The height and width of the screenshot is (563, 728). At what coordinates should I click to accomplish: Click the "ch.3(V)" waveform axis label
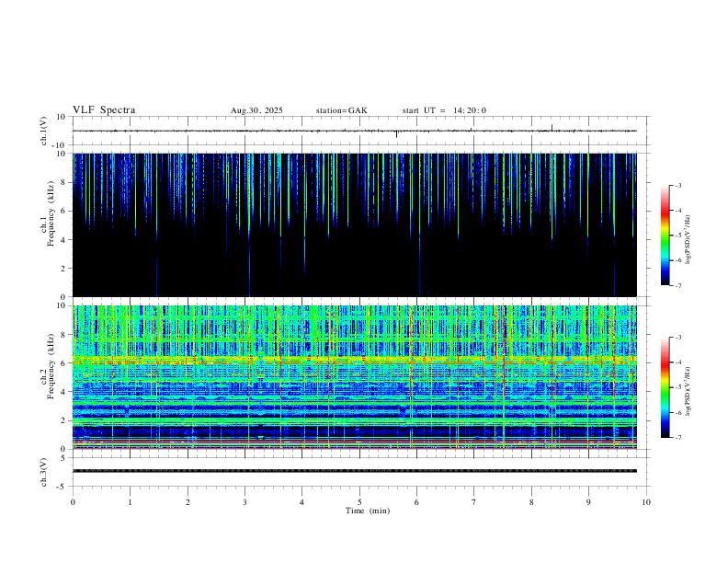tap(44, 472)
